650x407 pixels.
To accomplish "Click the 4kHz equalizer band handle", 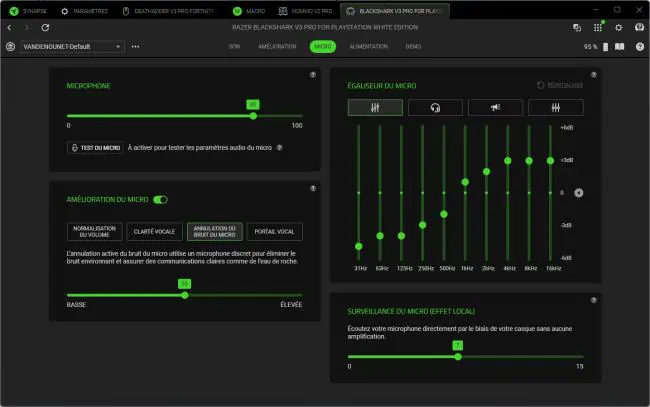I will [x=508, y=161].
